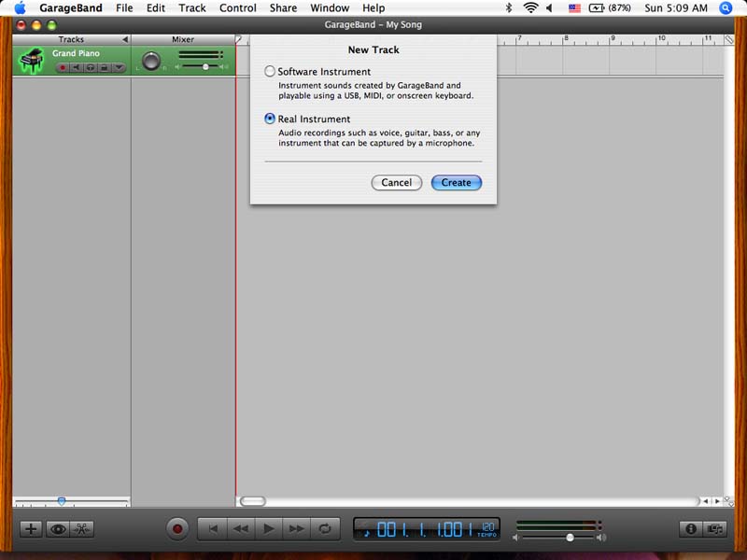
Task: Open the Share menu
Action: pyautogui.click(x=284, y=8)
